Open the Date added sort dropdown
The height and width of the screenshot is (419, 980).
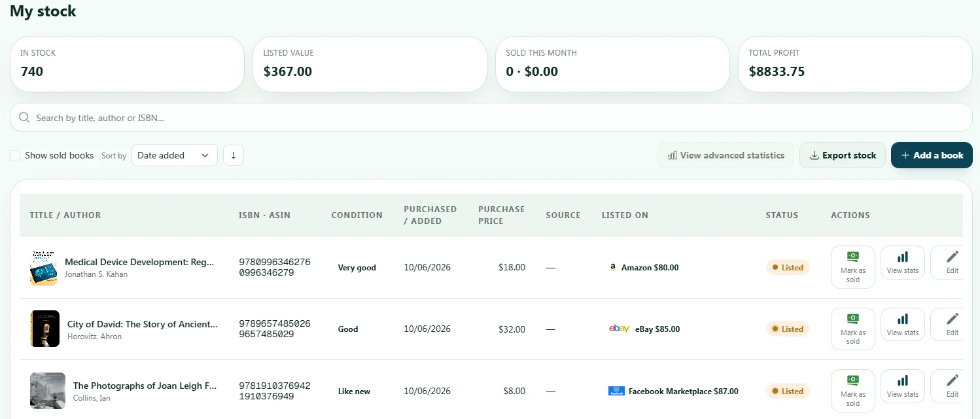[x=175, y=155]
